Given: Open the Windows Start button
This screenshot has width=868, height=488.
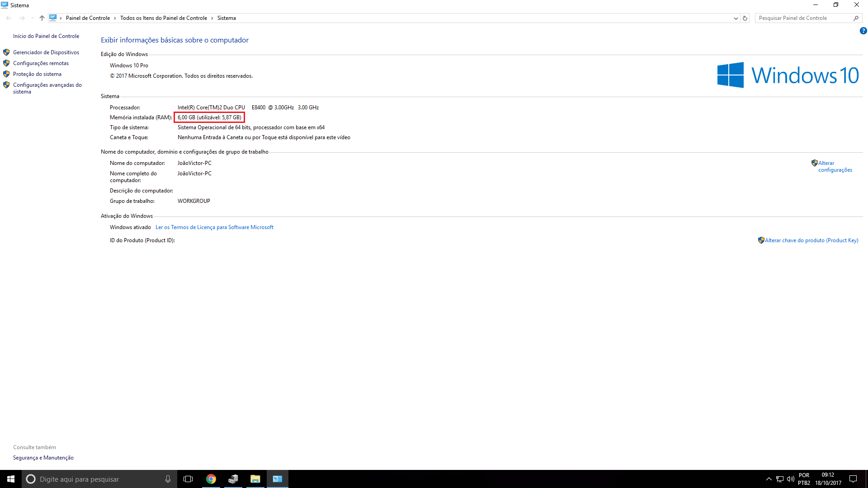Looking at the screenshot, I should (11, 479).
